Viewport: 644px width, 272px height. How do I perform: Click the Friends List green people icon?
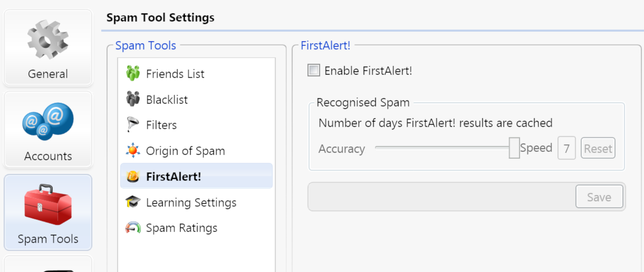click(x=133, y=74)
